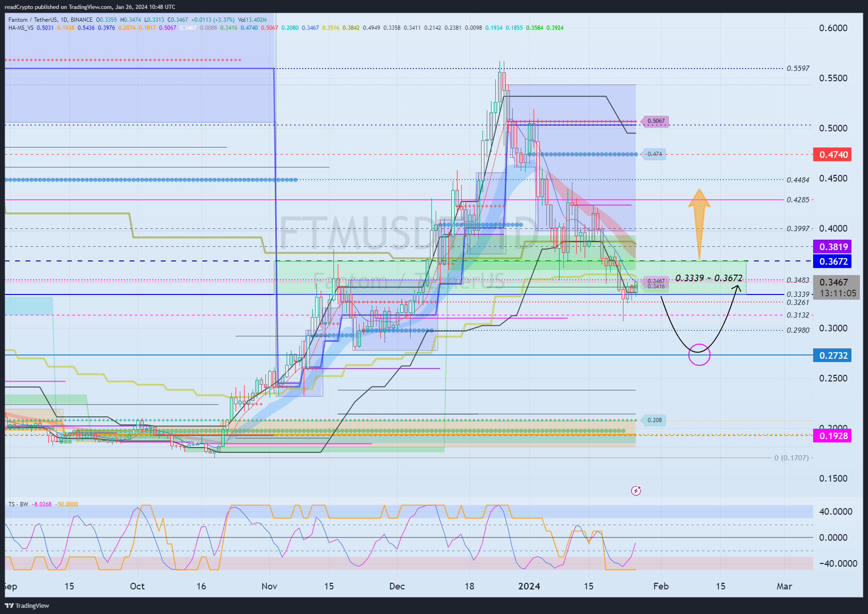Viewport: 868px width, 614px height.
Task: Click the blue 0.3672 price label
Action: click(x=832, y=261)
